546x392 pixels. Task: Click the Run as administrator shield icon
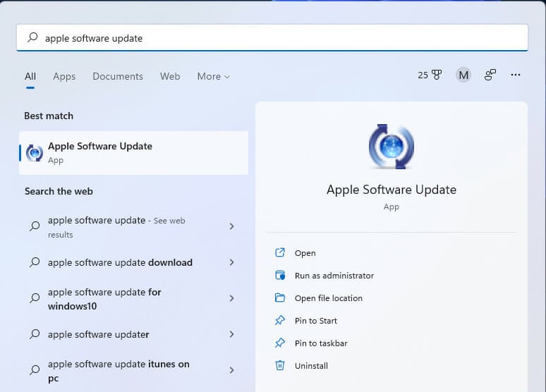(x=280, y=275)
